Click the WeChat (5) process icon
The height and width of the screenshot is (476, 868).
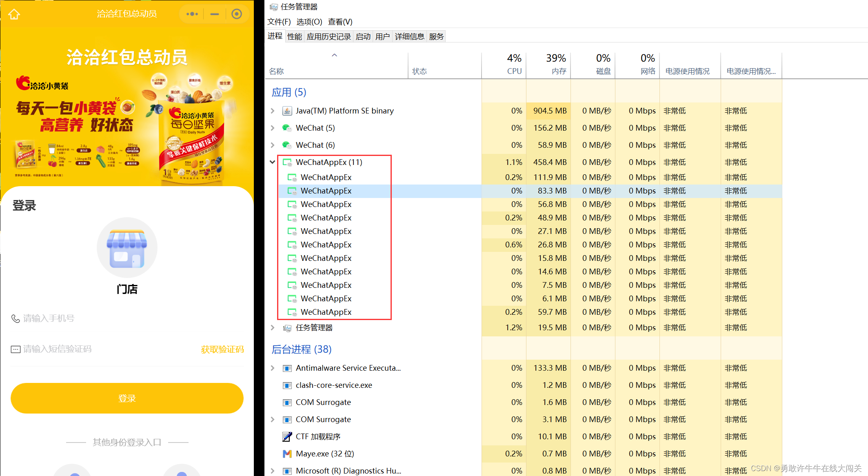pos(287,128)
